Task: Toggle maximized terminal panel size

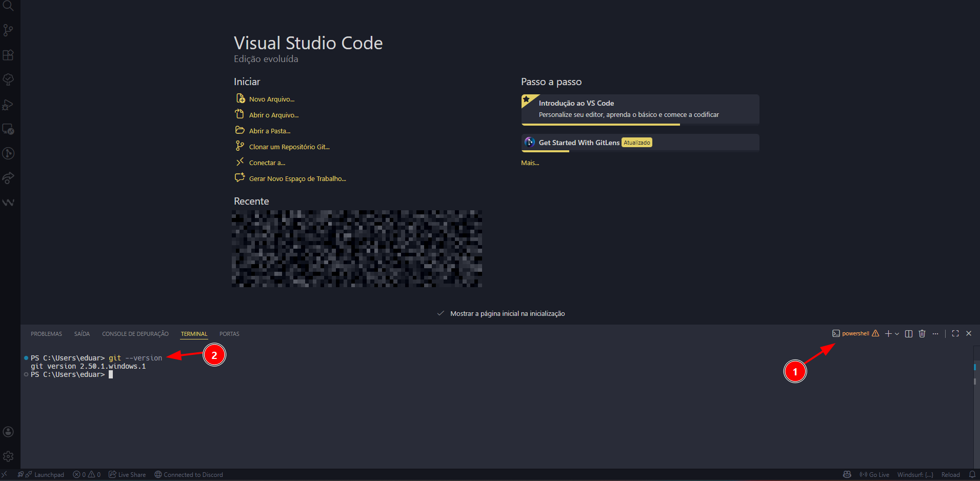Action: [955, 334]
